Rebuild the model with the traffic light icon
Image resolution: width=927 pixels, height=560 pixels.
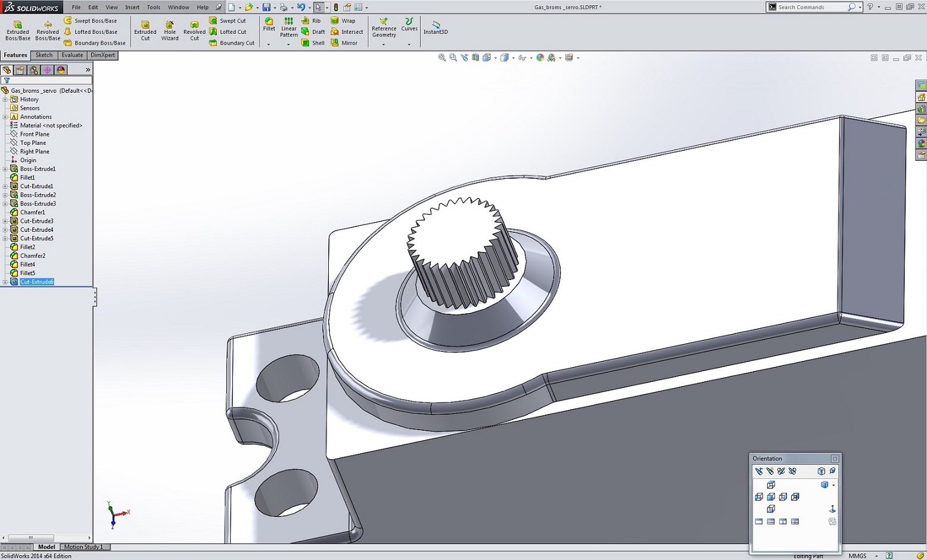pyautogui.click(x=336, y=7)
